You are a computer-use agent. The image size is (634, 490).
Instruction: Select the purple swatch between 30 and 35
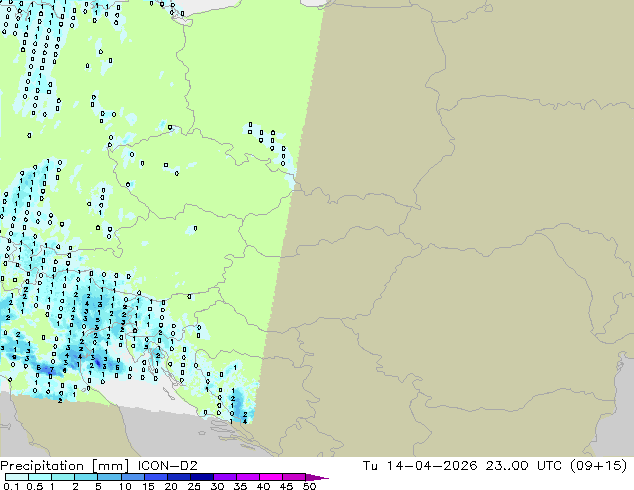(225, 477)
